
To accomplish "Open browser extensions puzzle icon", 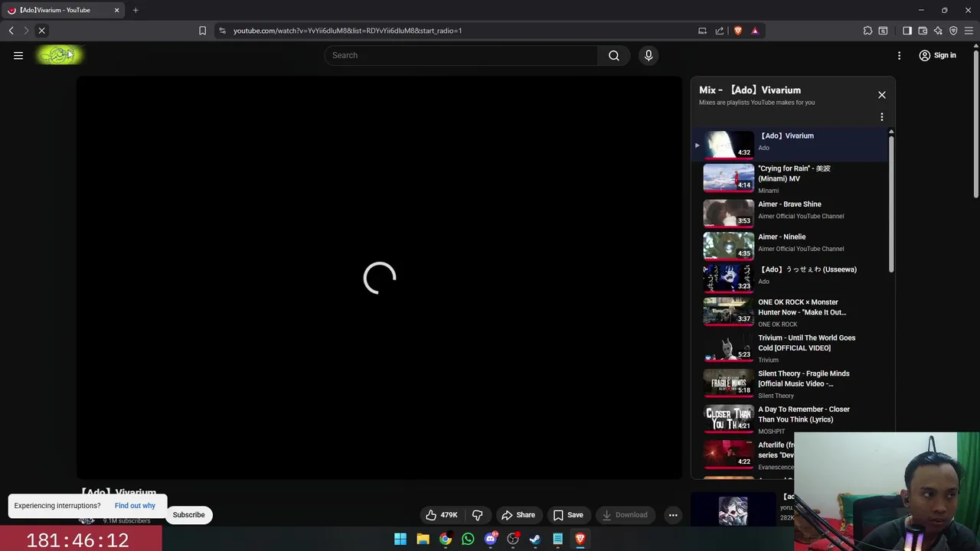I will coord(867,31).
